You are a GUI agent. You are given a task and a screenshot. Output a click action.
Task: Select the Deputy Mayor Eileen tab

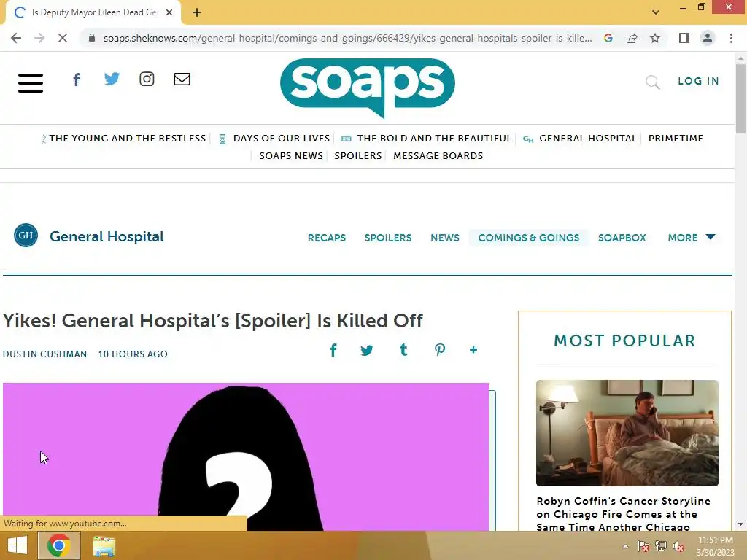tap(93, 13)
